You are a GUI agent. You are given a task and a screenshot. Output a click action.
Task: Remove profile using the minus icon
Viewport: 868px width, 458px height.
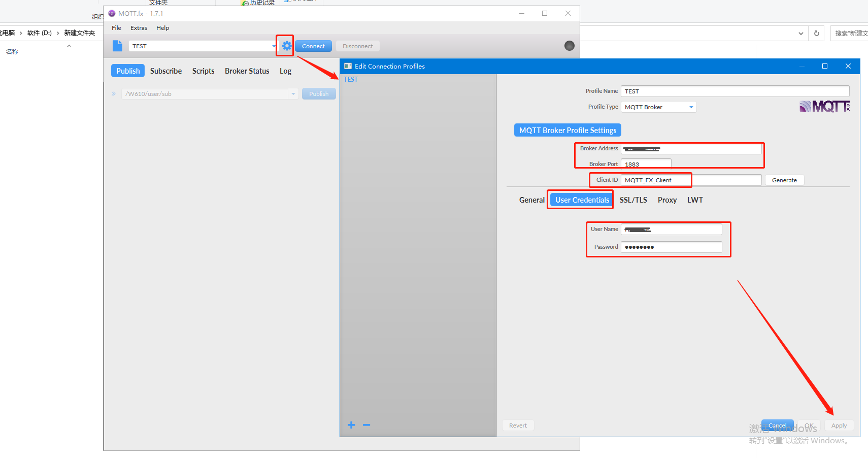point(366,425)
